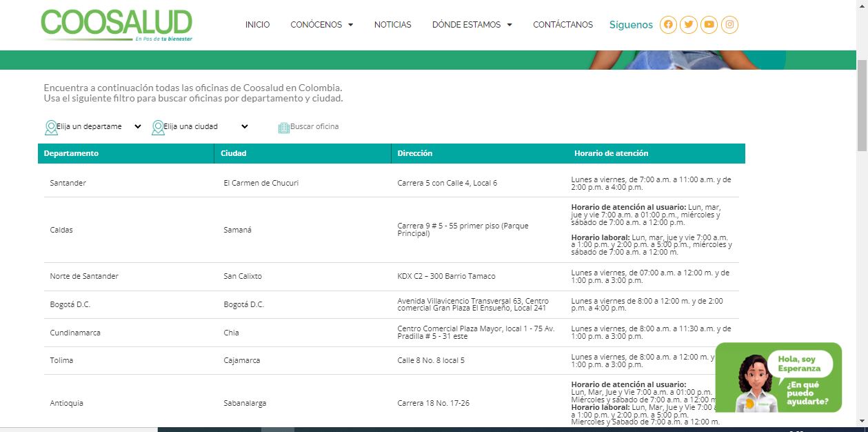
Task: Click the Departamento column header
Action: (x=71, y=153)
